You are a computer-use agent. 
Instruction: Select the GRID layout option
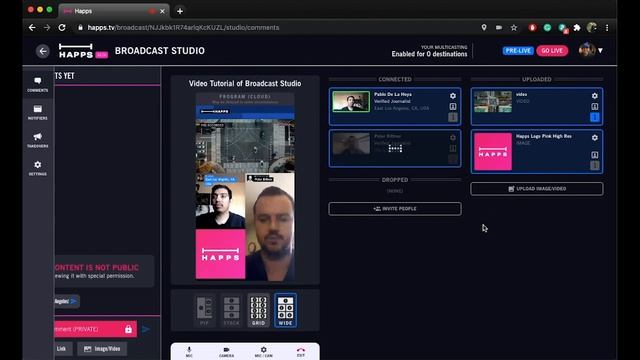pyautogui.click(x=258, y=310)
